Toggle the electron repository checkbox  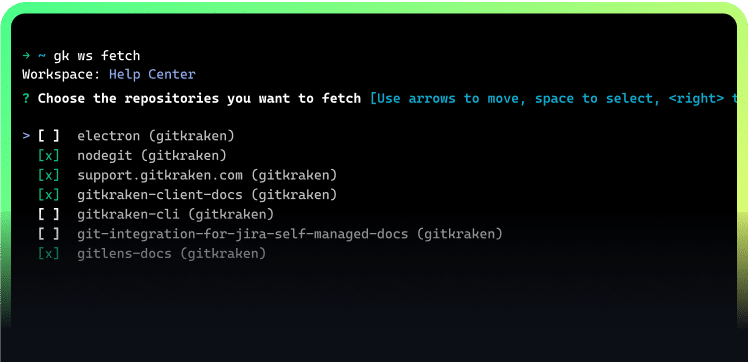pyautogui.click(x=49, y=136)
